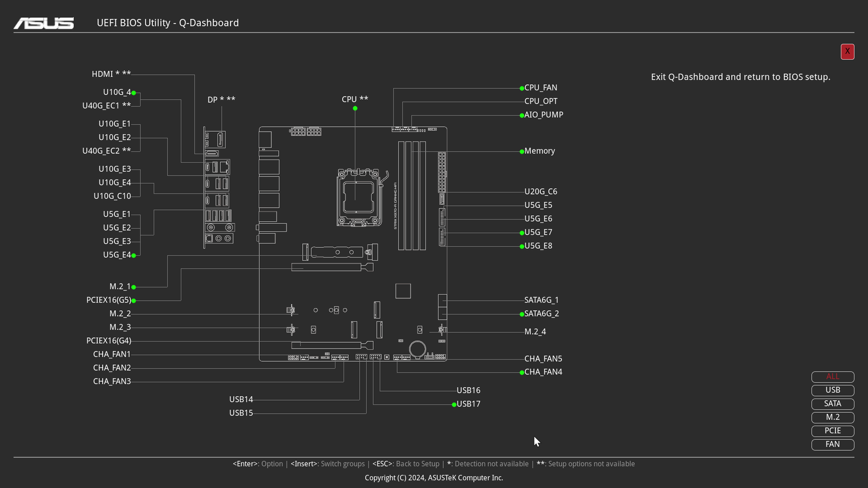868x488 pixels.
Task: Click the U5G_E1 label
Action: click(117, 214)
